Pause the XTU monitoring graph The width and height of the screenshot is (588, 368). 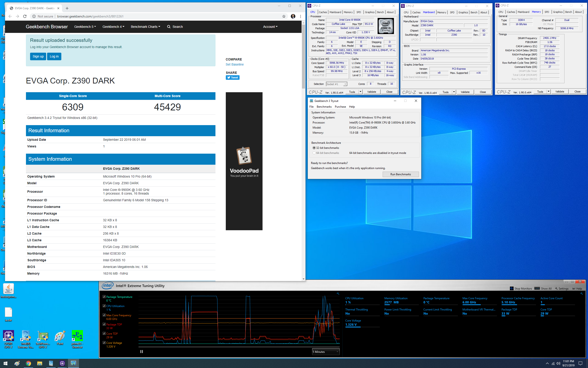click(x=142, y=351)
